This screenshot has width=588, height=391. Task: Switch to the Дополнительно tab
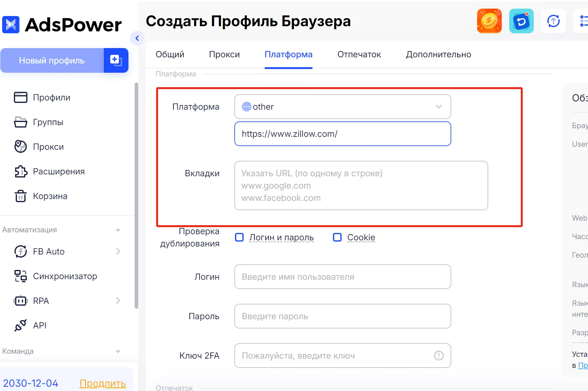[x=438, y=55]
